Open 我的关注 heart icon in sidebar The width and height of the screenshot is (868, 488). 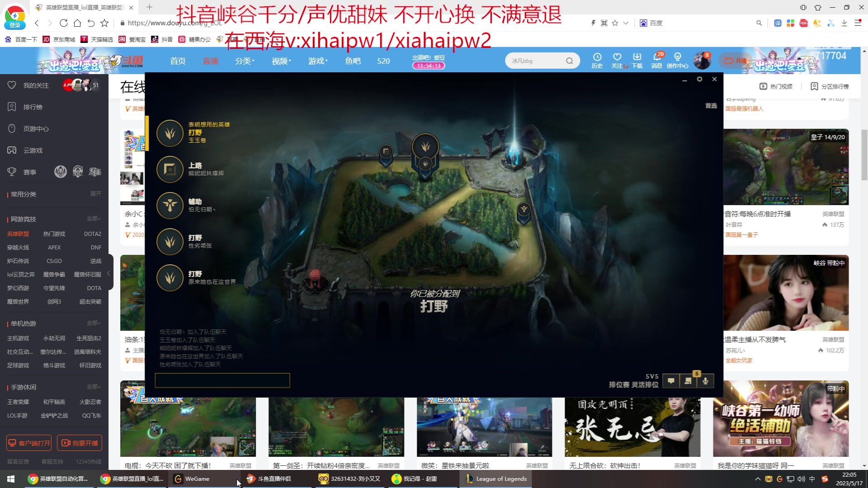11,85
